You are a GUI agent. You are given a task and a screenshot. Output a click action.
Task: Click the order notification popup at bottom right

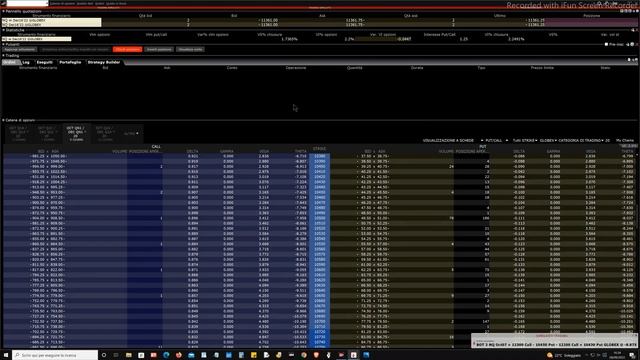coord(555,341)
